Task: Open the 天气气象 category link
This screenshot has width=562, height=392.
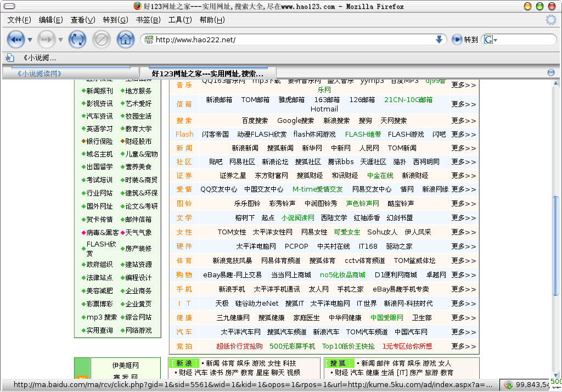Action: (138, 232)
